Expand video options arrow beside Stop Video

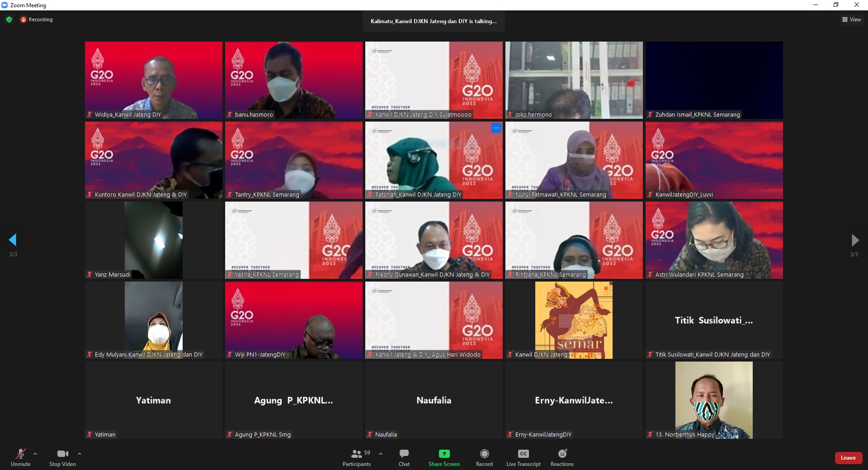[80, 454]
